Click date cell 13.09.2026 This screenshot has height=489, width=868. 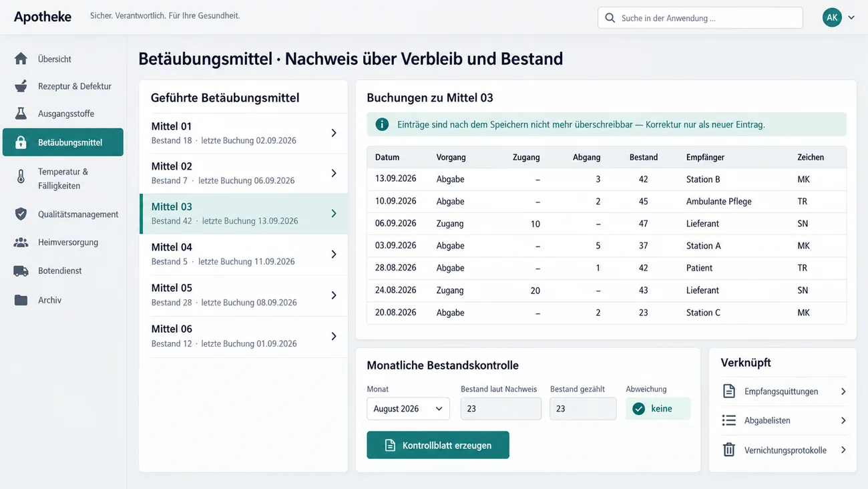[x=396, y=179]
